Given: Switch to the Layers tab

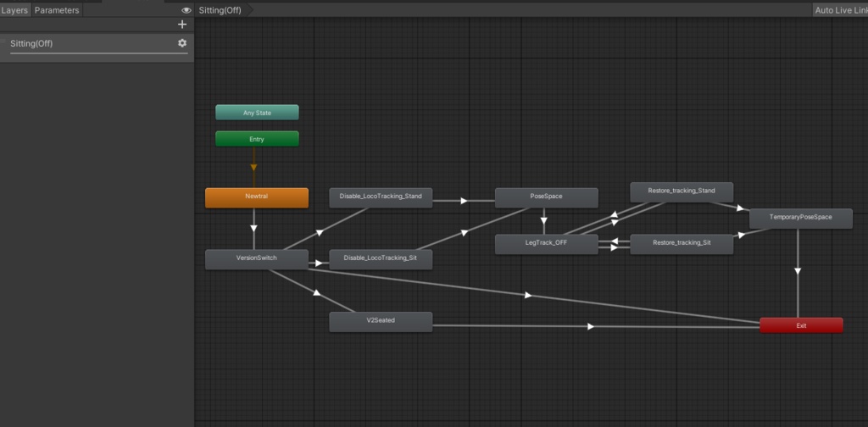Looking at the screenshot, I should pyautogui.click(x=14, y=10).
